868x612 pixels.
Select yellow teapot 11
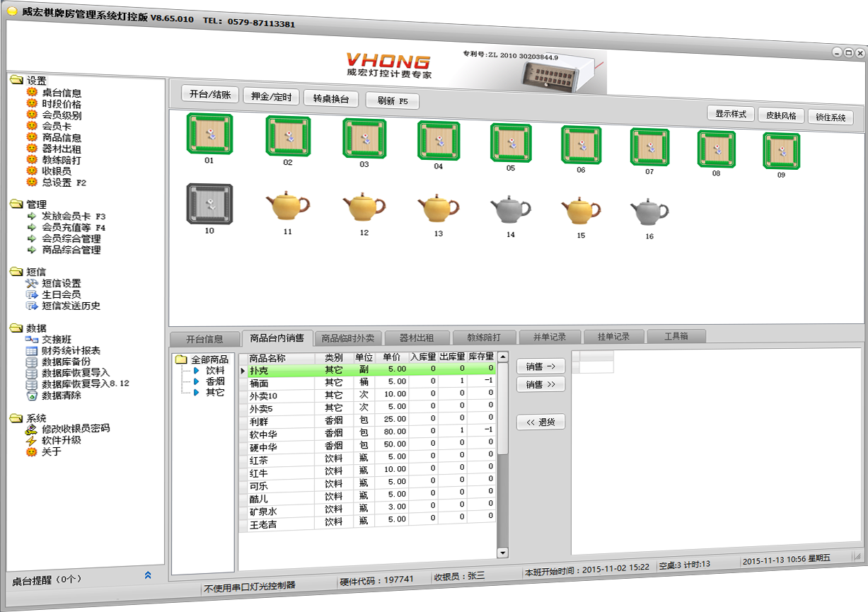click(287, 207)
